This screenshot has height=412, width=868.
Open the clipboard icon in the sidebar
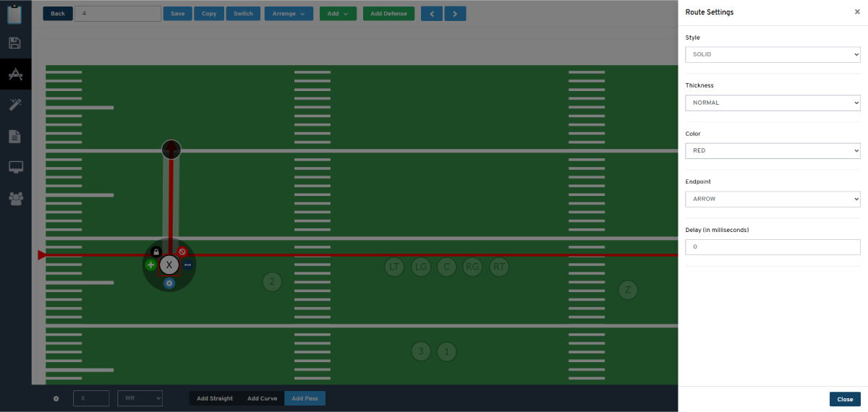pyautogui.click(x=15, y=13)
